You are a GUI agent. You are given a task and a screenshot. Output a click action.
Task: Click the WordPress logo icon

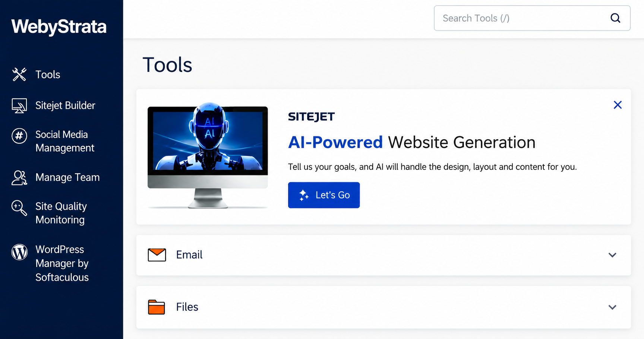(19, 252)
